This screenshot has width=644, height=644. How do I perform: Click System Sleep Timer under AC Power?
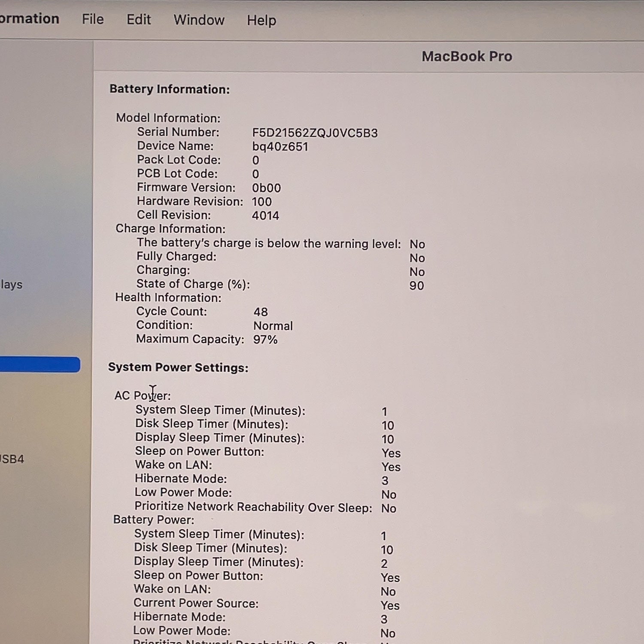click(220, 410)
